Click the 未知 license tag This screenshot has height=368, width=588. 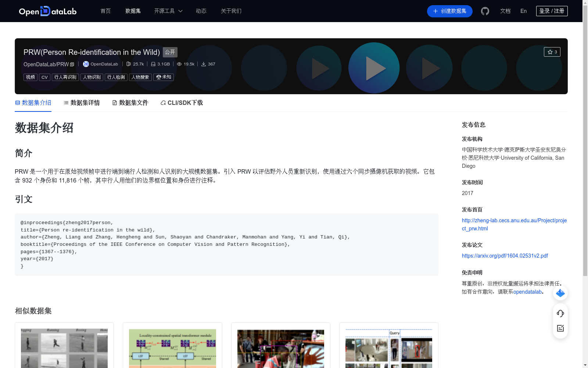[164, 77]
